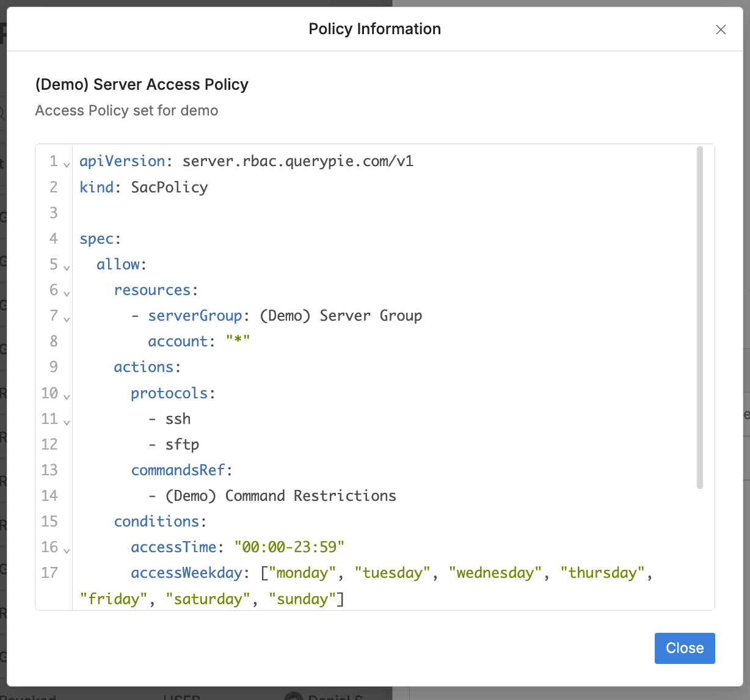Collapse the serverGroup entry fold arrow

pos(67,318)
